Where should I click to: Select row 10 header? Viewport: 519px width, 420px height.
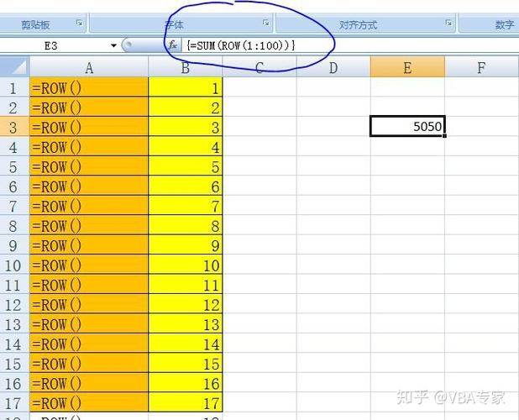coord(14,265)
